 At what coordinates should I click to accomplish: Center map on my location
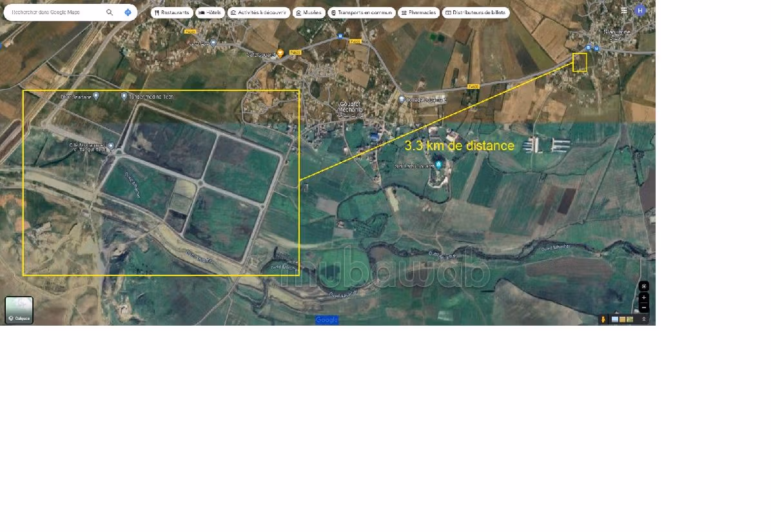[x=643, y=286]
